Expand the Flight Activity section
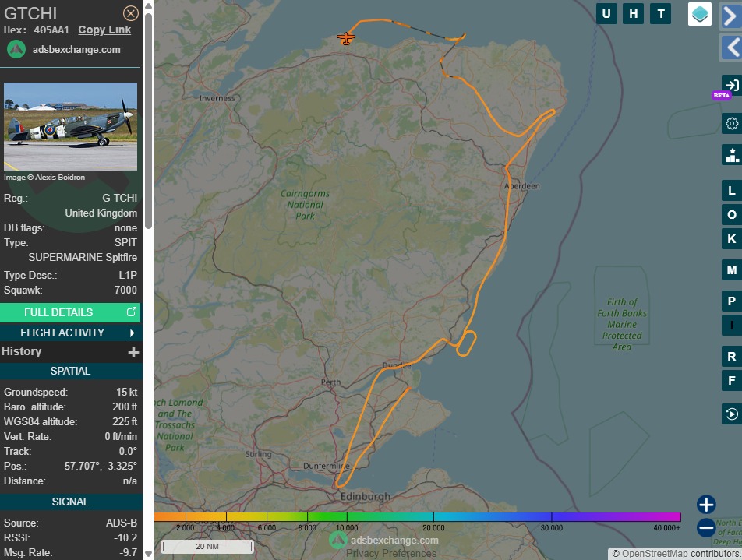Screen dimensions: 742x560 pyautogui.click(x=70, y=333)
